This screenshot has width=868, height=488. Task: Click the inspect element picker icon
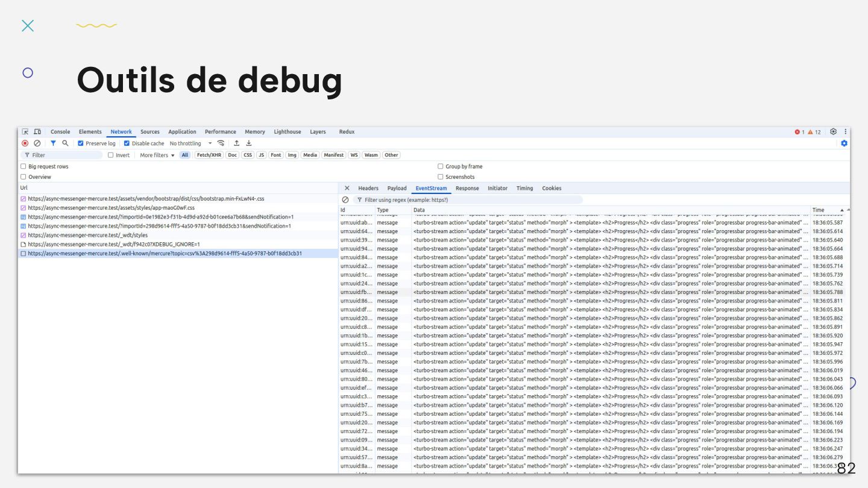(x=25, y=132)
